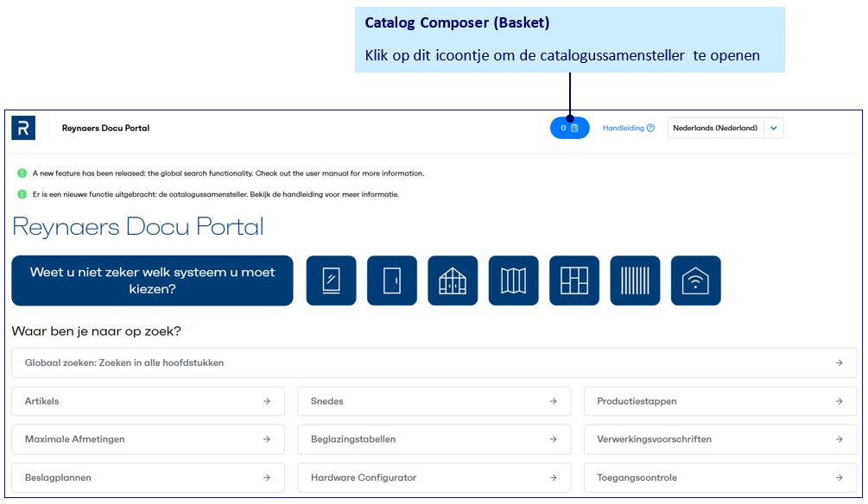Open the Hardware Configurator category
Screen dimensions: 868x504
(434, 477)
